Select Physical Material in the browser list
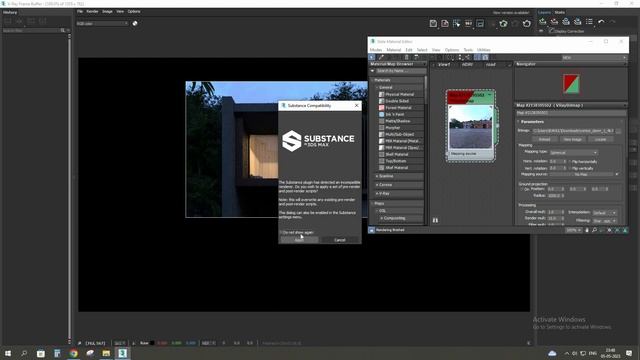 pyautogui.click(x=400, y=94)
